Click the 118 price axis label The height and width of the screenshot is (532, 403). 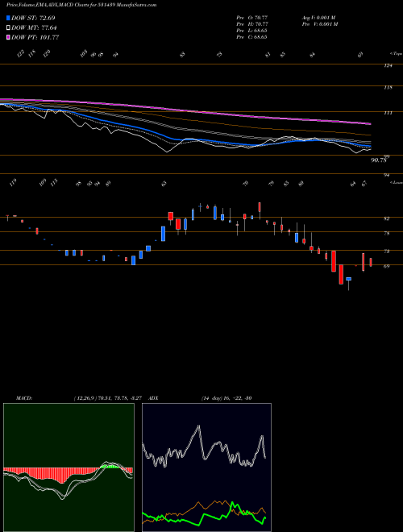pyautogui.click(x=388, y=88)
